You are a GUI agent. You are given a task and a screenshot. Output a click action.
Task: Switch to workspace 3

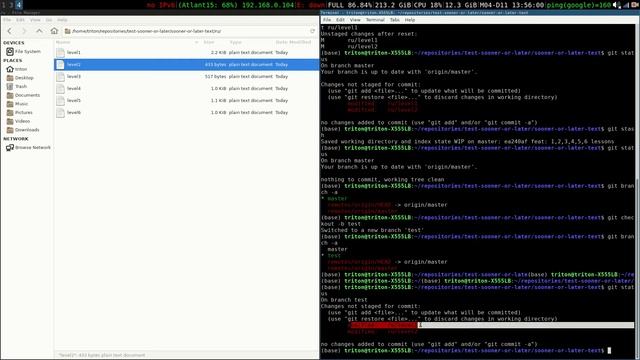(11, 4)
